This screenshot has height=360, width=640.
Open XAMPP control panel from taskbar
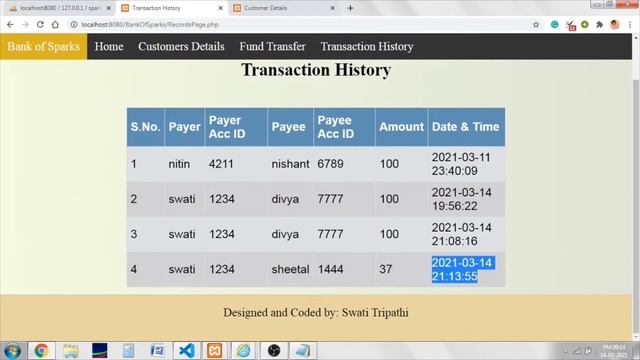click(215, 351)
